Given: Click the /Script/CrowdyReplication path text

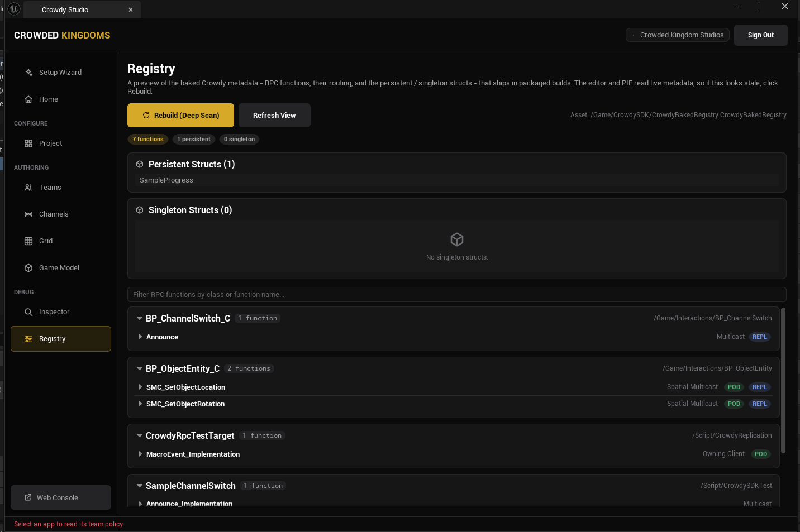Looking at the screenshot, I should click(732, 435).
